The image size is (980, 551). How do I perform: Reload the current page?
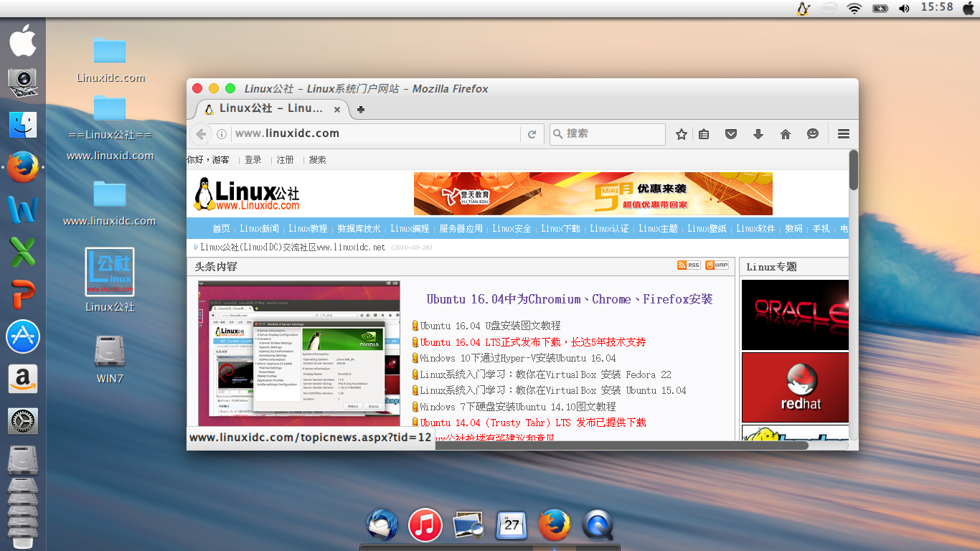[532, 134]
